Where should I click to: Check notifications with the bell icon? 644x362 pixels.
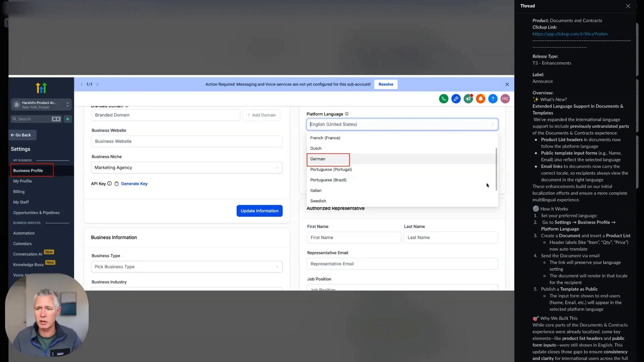[481, 99]
